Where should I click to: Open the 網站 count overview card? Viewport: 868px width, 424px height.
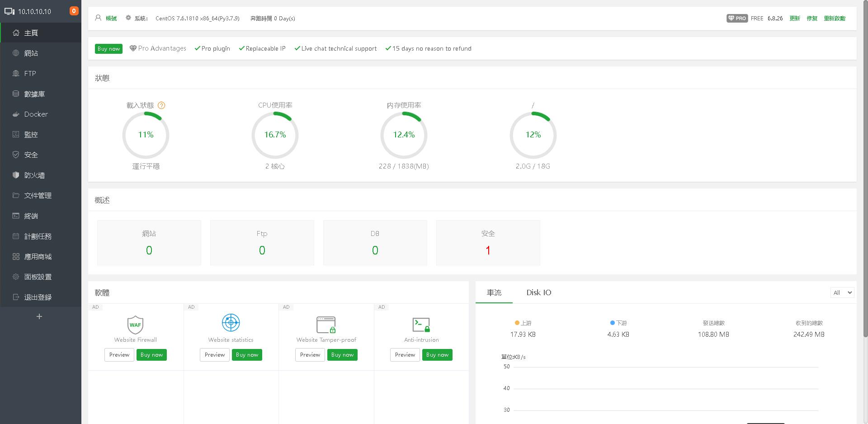tap(149, 243)
